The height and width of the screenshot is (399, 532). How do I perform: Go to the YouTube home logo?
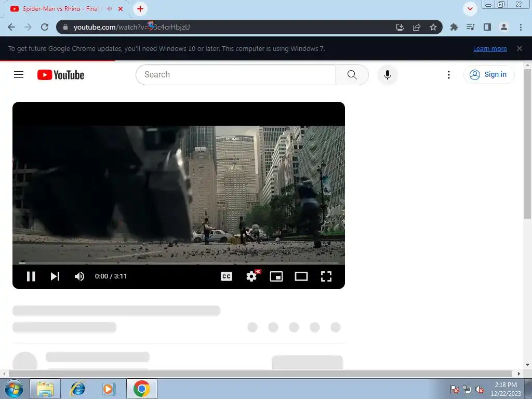(61, 75)
